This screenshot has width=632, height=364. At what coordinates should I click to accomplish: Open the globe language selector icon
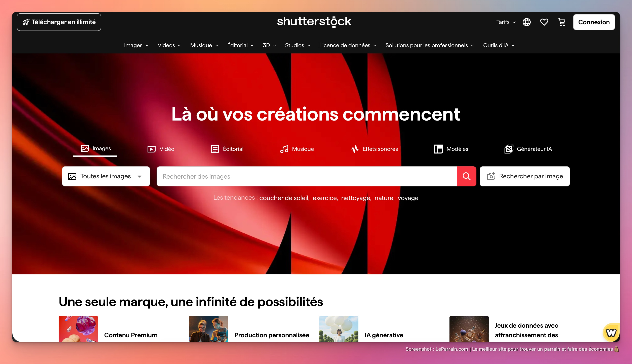coord(526,22)
